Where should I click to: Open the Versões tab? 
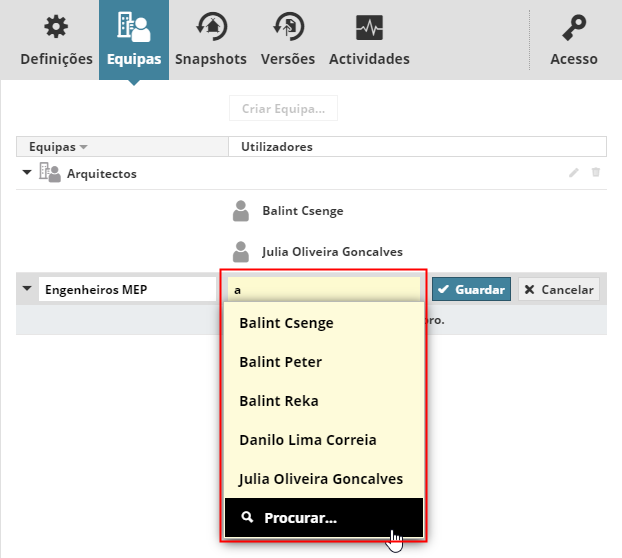coord(287,40)
